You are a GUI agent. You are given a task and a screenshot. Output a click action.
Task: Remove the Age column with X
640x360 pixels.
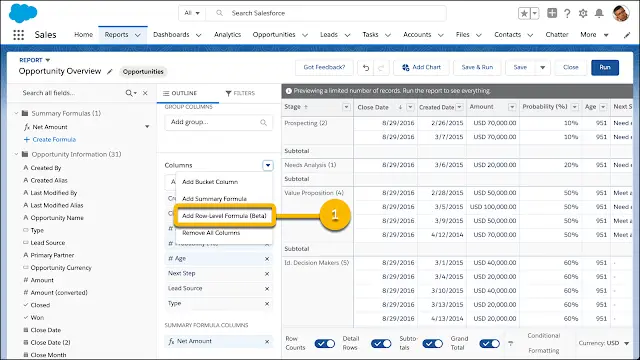(x=267, y=259)
